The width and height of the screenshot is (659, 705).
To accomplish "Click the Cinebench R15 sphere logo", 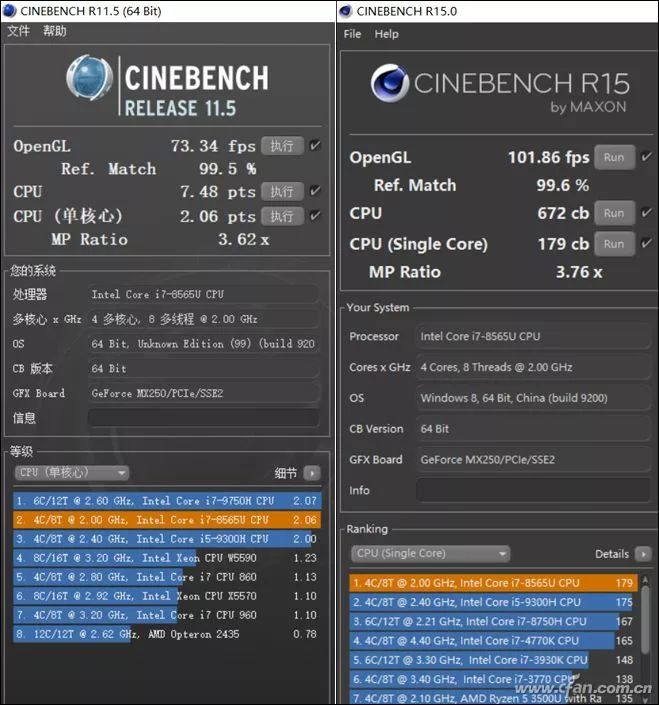I will pos(390,83).
